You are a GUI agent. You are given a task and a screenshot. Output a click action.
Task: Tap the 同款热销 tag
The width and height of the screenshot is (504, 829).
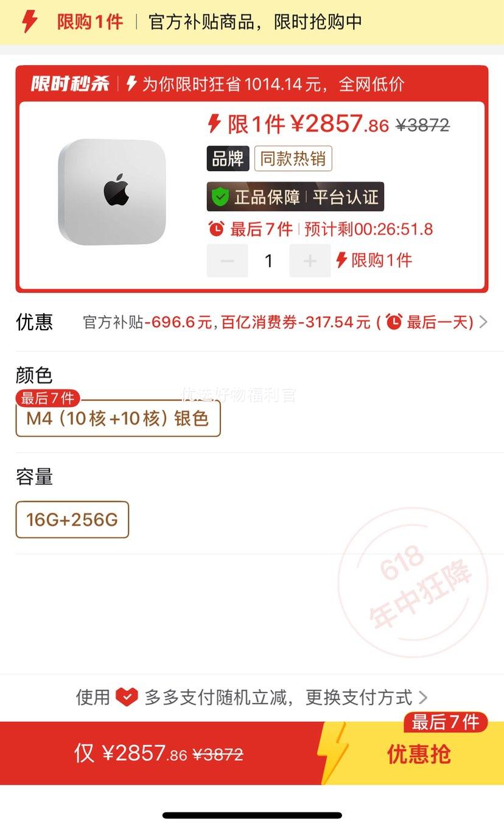click(x=293, y=159)
